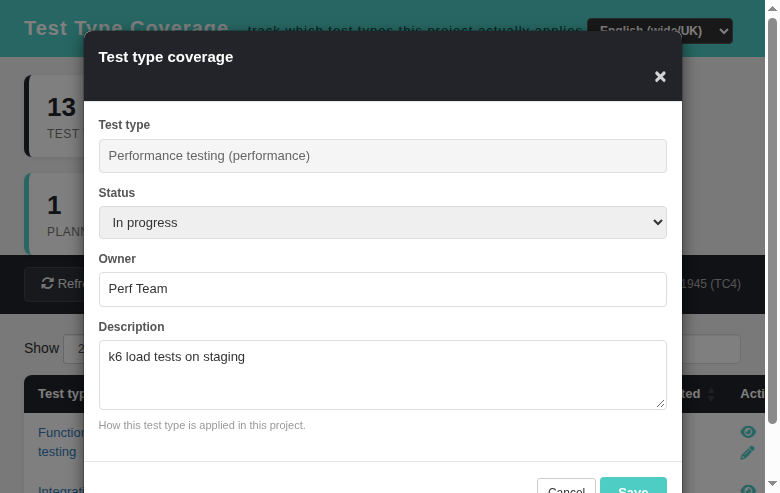
Task: Click the Description textarea with k6 load tests
Action: (x=383, y=375)
